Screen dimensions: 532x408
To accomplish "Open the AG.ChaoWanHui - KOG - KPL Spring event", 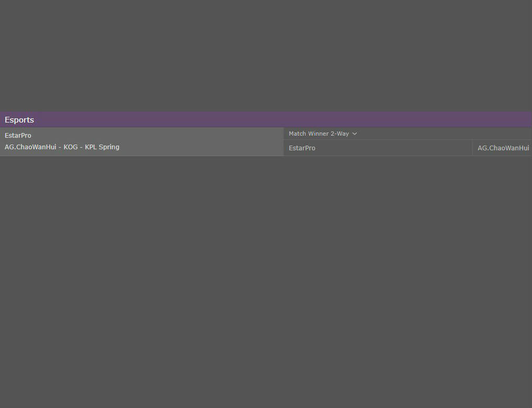I will pos(62,147).
